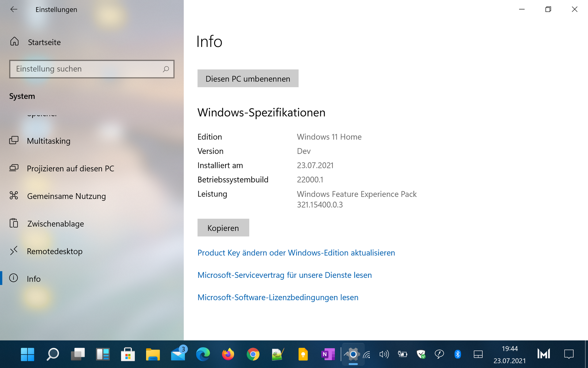Screen dimensions: 588x368
Task: Launch Microsoft Edge from taskbar
Action: click(x=203, y=355)
